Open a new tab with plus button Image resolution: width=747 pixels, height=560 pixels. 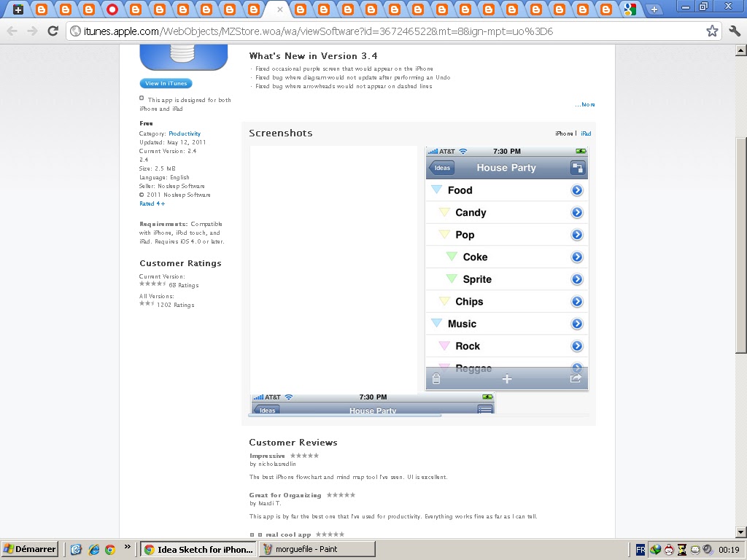click(x=654, y=9)
